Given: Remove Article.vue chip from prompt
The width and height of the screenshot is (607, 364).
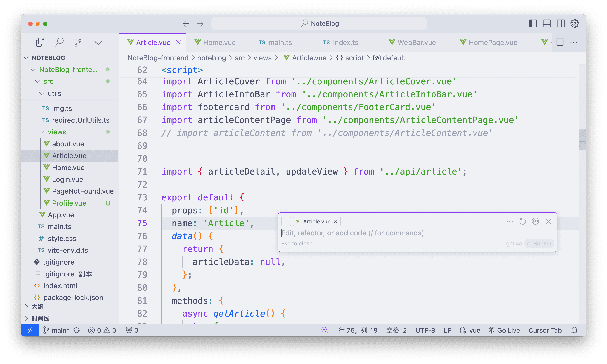Looking at the screenshot, I should 335,221.
